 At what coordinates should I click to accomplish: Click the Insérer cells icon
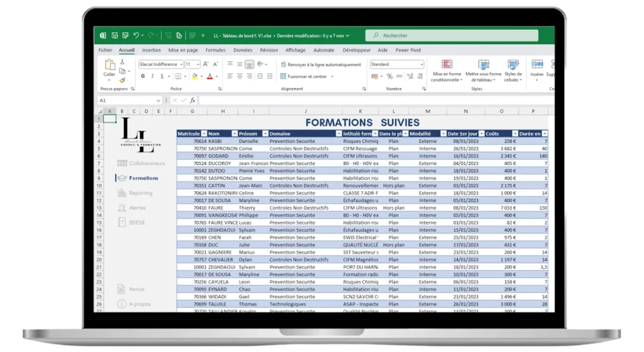point(537,65)
